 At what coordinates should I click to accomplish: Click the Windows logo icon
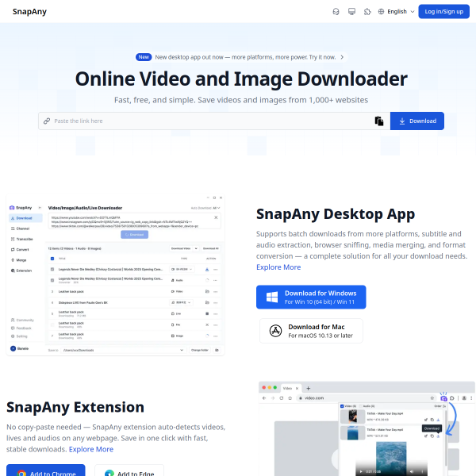pyautogui.click(x=272, y=297)
